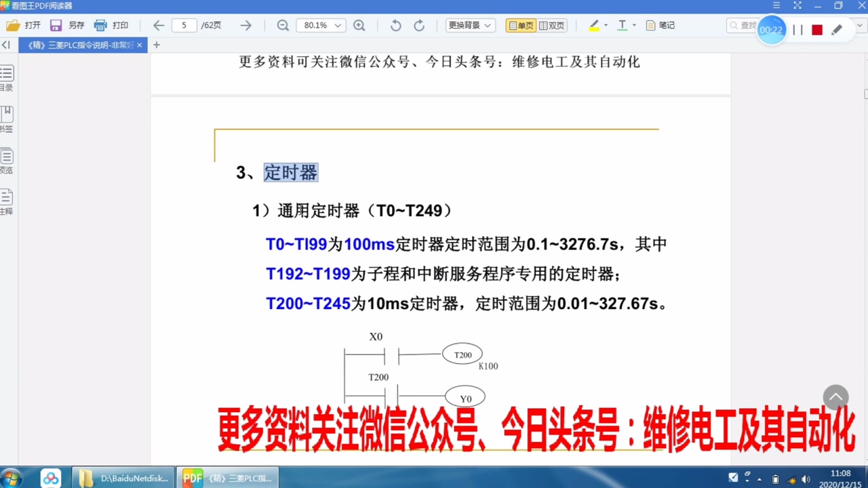The width and height of the screenshot is (868, 488).
Task: Zoom out with the minus magnifier
Action: (x=283, y=25)
